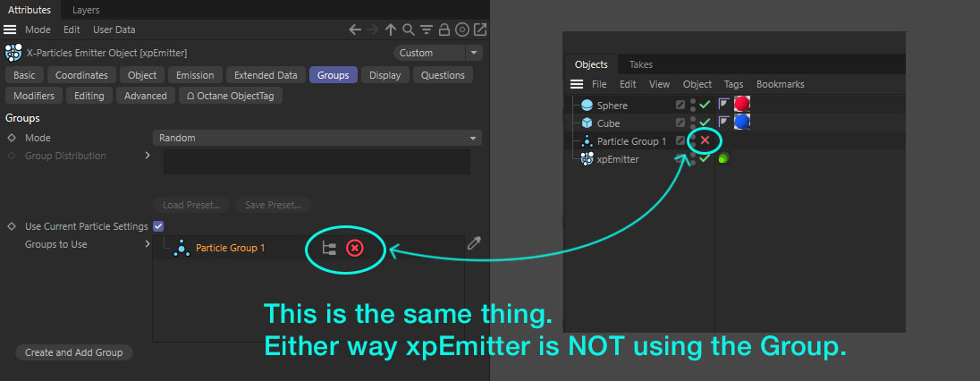Select the Cube's Phong tag
This screenshot has height=381, width=980.
click(724, 122)
